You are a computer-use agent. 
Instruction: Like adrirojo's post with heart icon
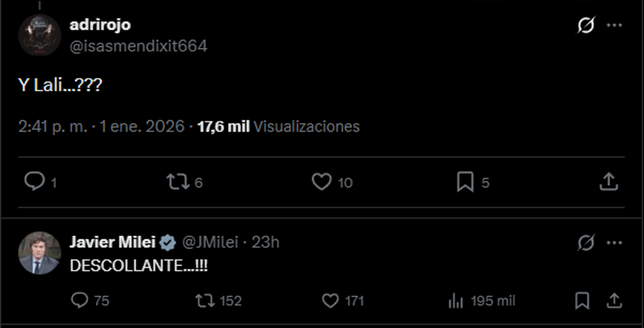(x=321, y=183)
